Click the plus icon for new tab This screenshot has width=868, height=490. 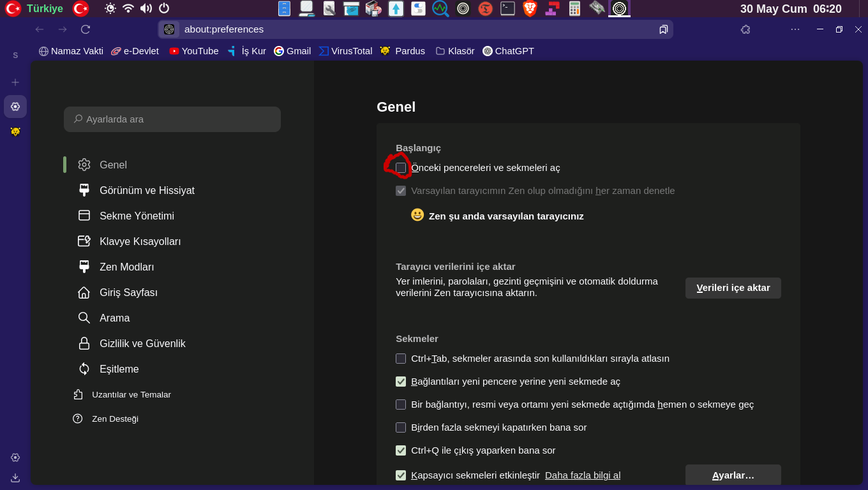(x=15, y=82)
